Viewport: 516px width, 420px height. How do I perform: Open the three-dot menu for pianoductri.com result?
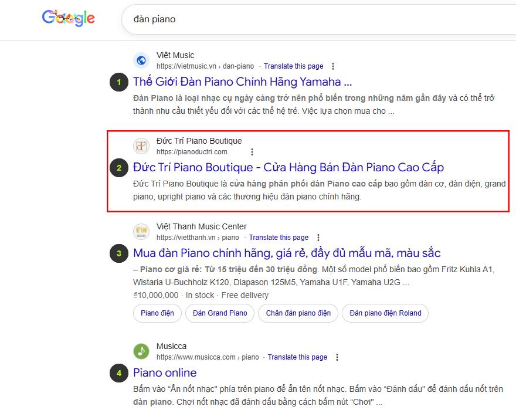(x=252, y=152)
